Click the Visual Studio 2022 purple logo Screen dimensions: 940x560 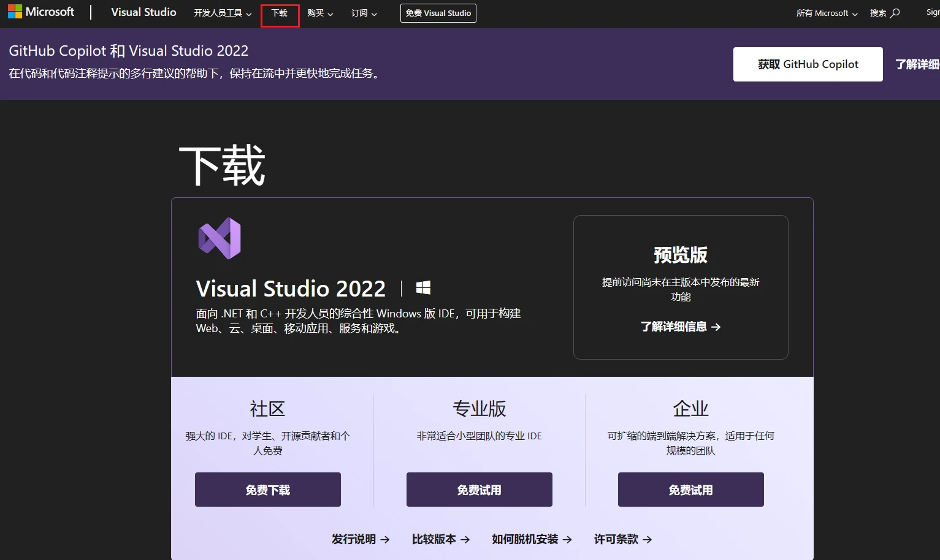220,238
